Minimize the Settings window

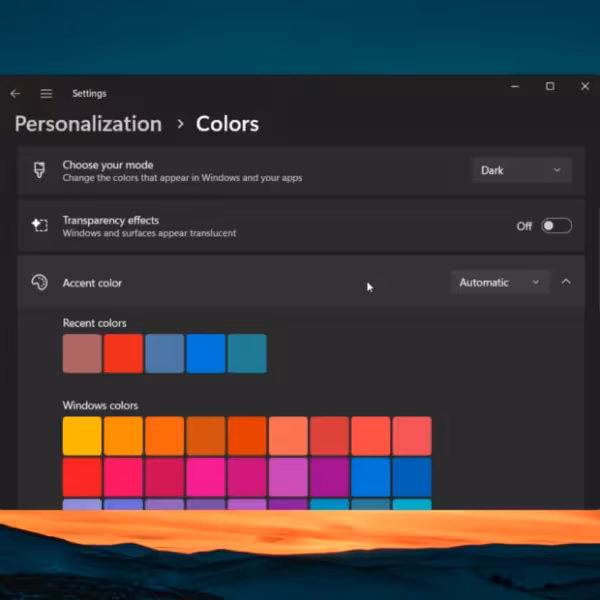[515, 86]
